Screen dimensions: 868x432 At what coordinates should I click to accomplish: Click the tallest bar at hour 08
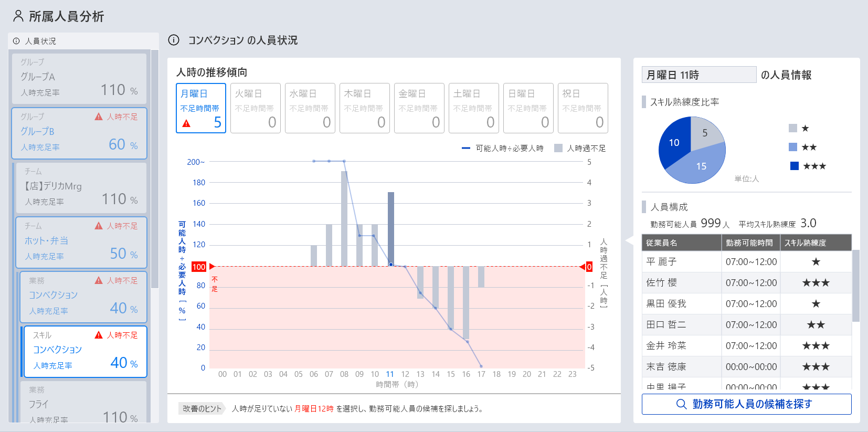pyautogui.click(x=344, y=219)
